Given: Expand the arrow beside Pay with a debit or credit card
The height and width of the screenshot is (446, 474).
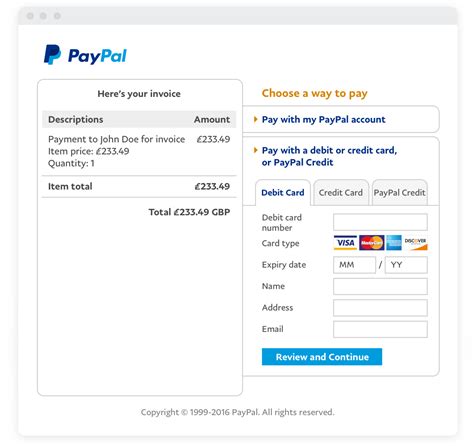Looking at the screenshot, I should click(x=256, y=150).
